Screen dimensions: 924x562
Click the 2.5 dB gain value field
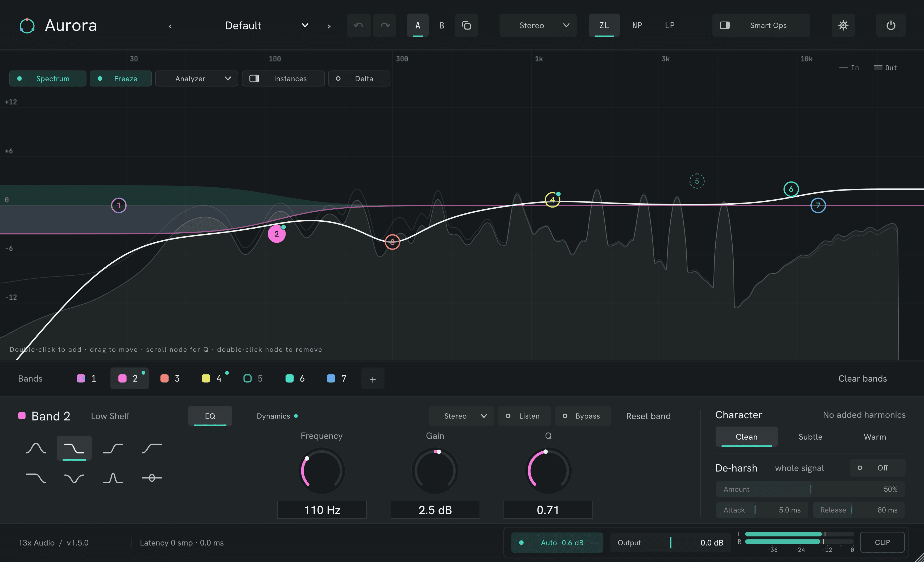point(435,510)
